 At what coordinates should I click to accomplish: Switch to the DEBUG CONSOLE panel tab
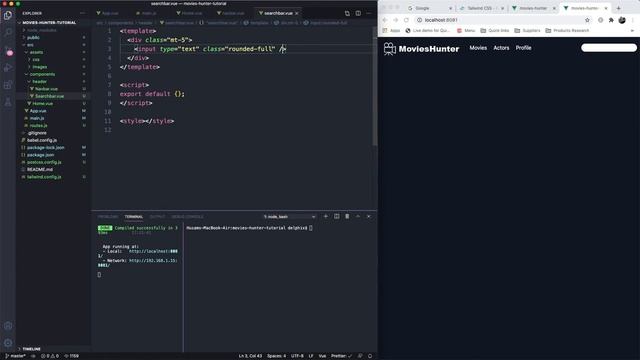pos(187,217)
